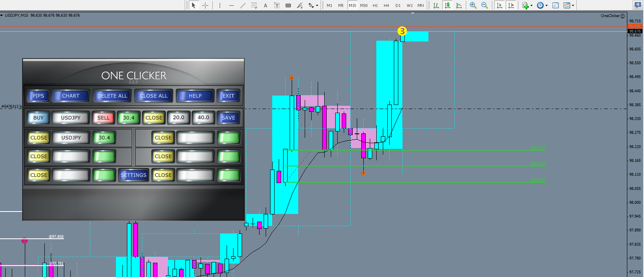
Task: Select the crosshair cursor tool
Action: 205,5
